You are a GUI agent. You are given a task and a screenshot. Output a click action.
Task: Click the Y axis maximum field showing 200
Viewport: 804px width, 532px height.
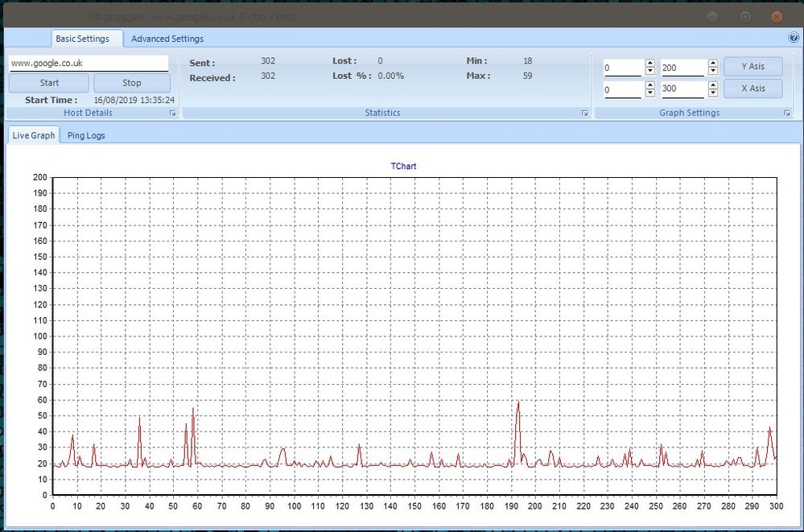tap(682, 68)
